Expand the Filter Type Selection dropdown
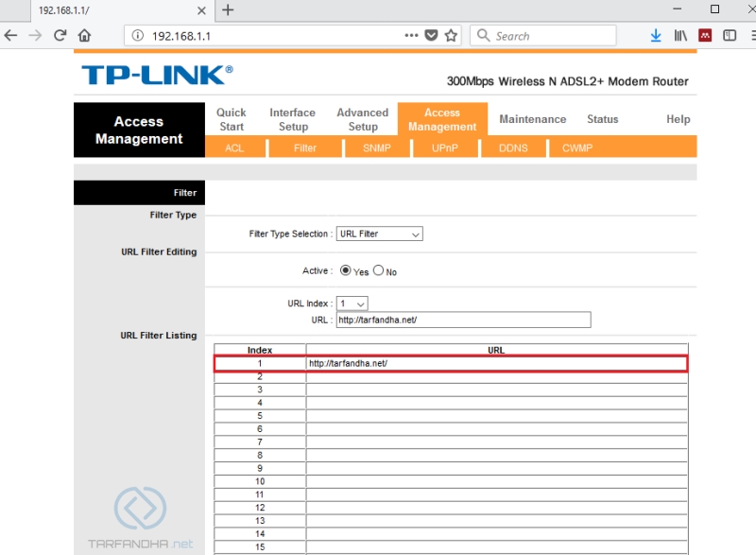756x555 pixels. tap(380, 234)
